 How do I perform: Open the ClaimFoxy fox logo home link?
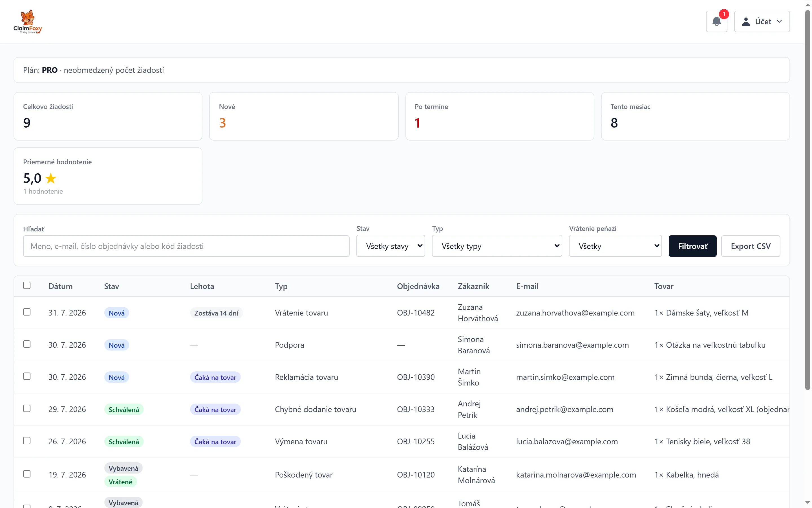pos(28,21)
